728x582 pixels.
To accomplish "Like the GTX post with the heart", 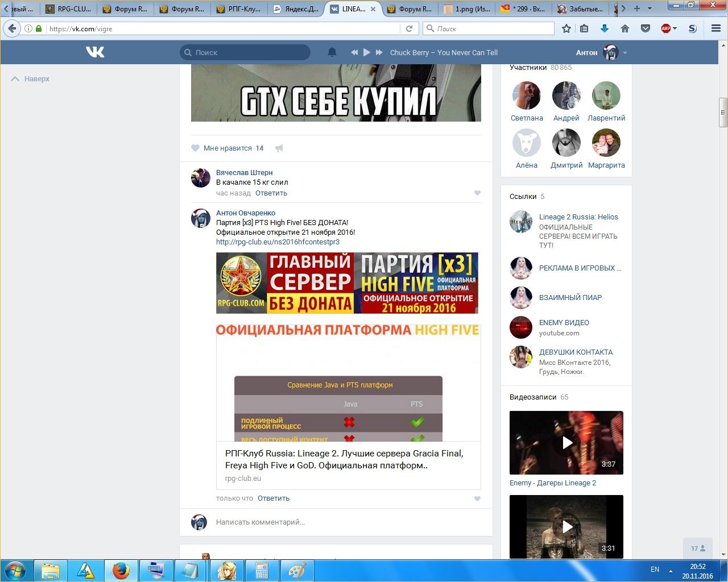I will (196, 148).
